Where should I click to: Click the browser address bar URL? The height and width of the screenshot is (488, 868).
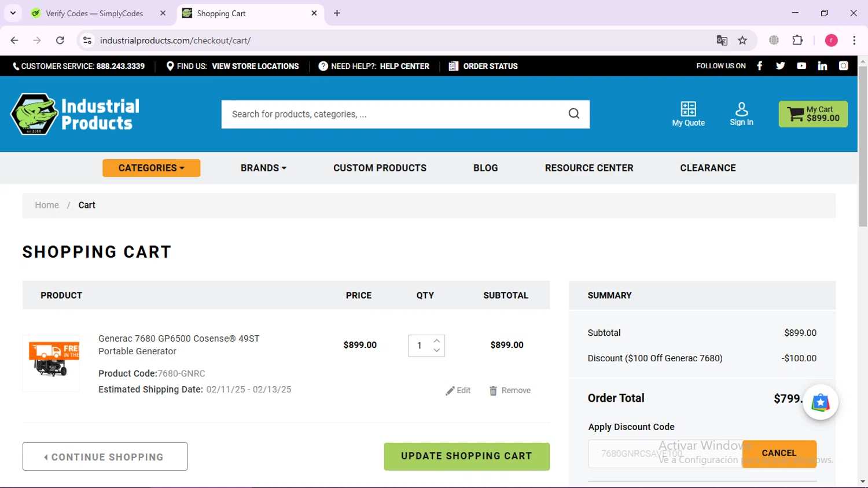pyautogui.click(x=175, y=41)
